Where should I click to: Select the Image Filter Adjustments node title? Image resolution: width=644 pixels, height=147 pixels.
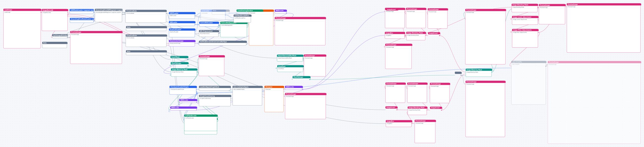click(x=525, y=30)
